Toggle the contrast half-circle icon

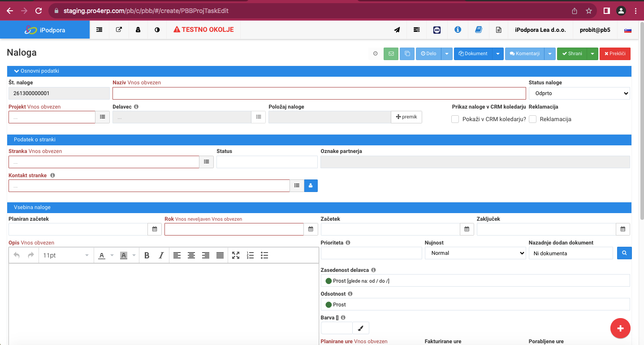click(x=157, y=30)
